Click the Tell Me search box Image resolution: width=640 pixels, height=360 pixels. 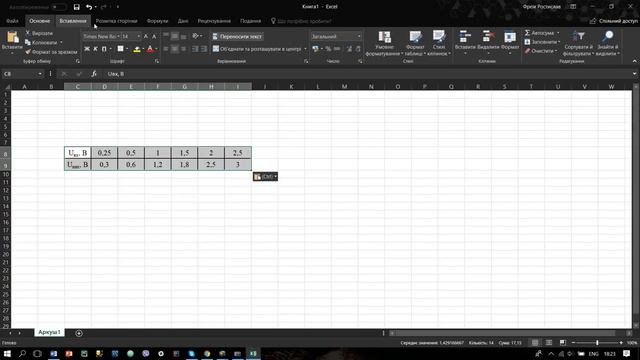point(301,21)
